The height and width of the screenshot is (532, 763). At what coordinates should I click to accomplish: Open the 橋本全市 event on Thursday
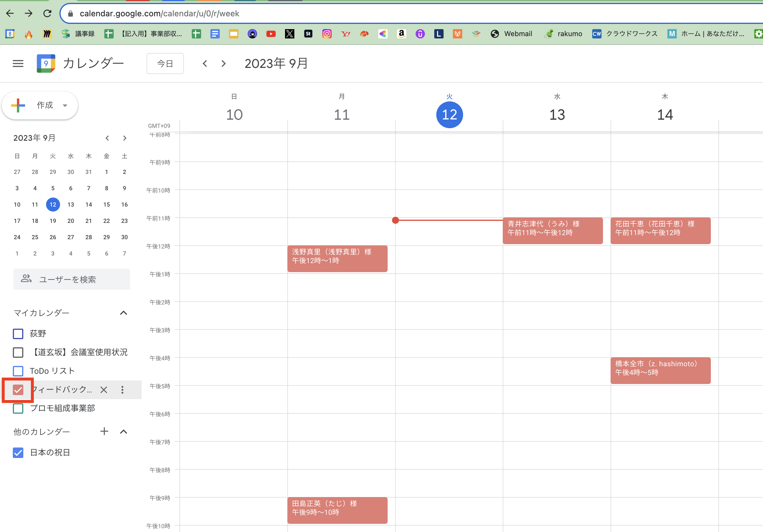[x=660, y=370]
